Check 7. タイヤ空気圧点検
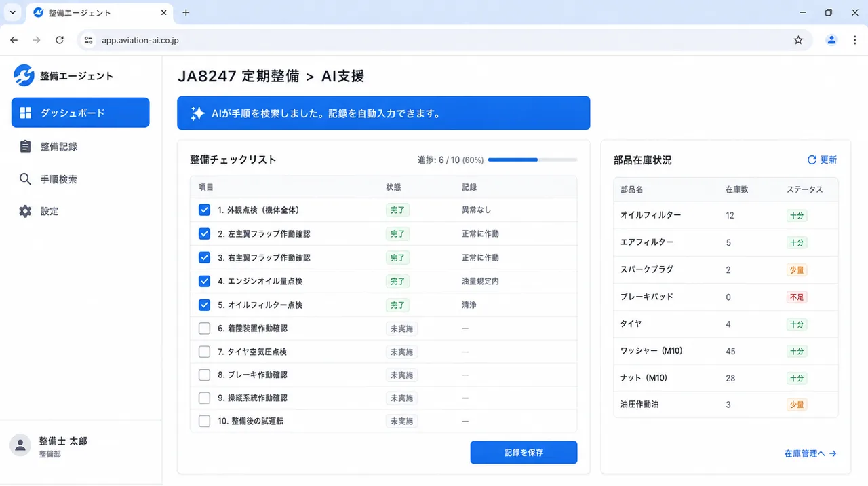The width and height of the screenshot is (868, 486). pyautogui.click(x=204, y=352)
